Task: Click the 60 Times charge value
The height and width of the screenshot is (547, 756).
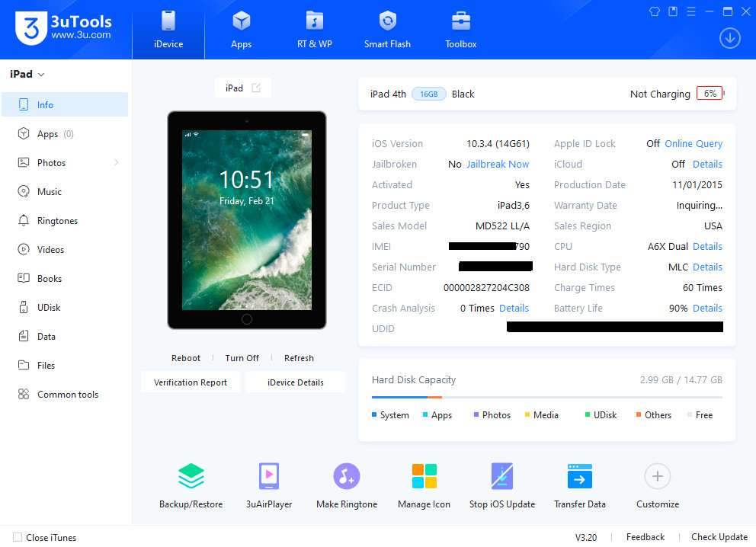Action: (702, 287)
